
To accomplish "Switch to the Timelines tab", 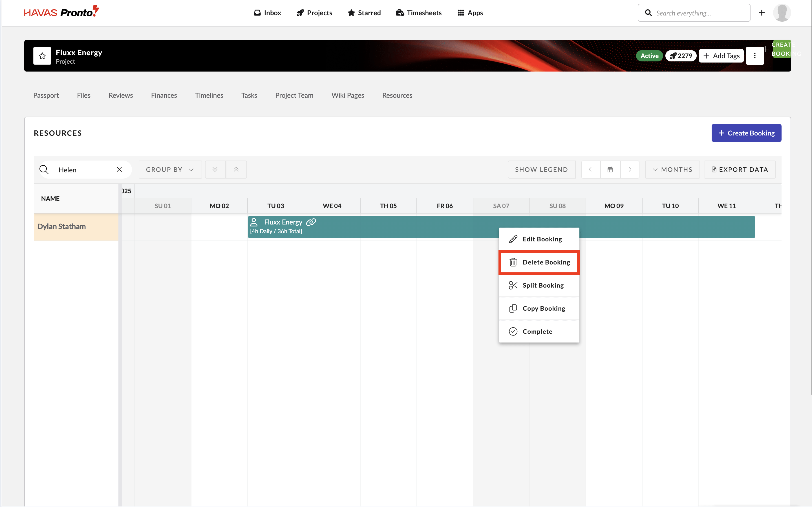I will (209, 95).
